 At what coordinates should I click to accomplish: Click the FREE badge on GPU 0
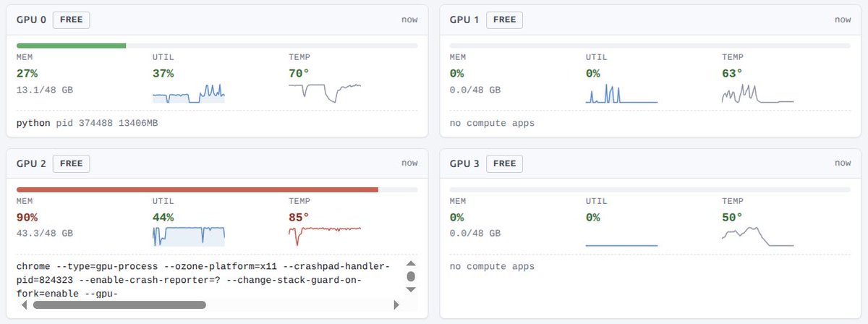click(71, 20)
